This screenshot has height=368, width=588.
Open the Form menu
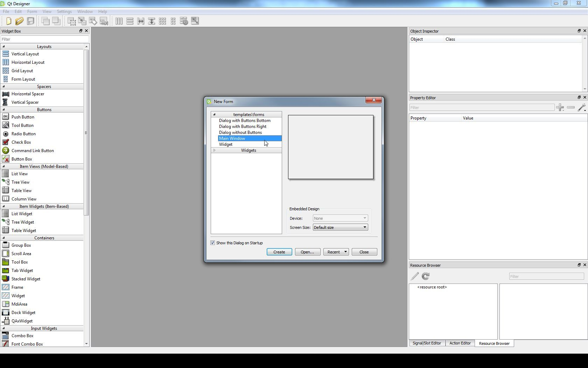32,12
